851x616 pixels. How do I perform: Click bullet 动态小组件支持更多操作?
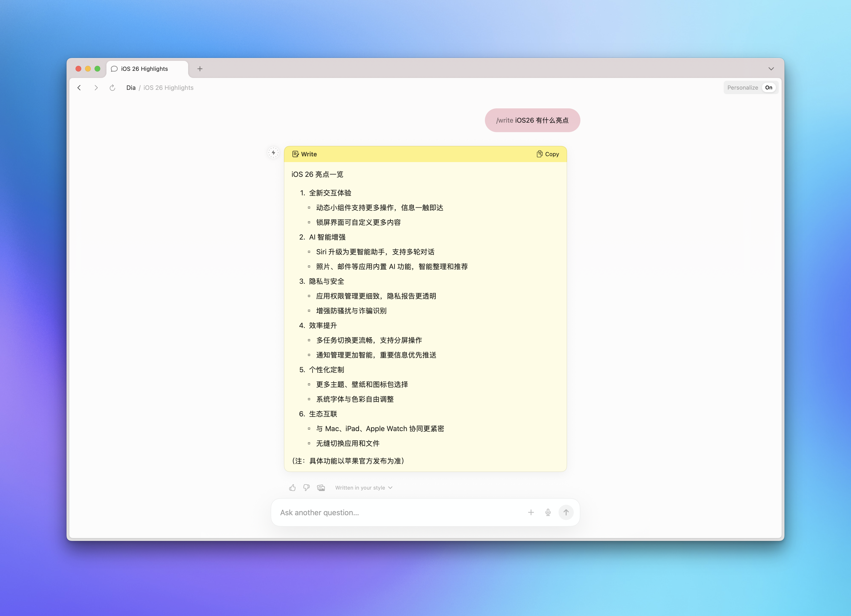[x=380, y=207]
